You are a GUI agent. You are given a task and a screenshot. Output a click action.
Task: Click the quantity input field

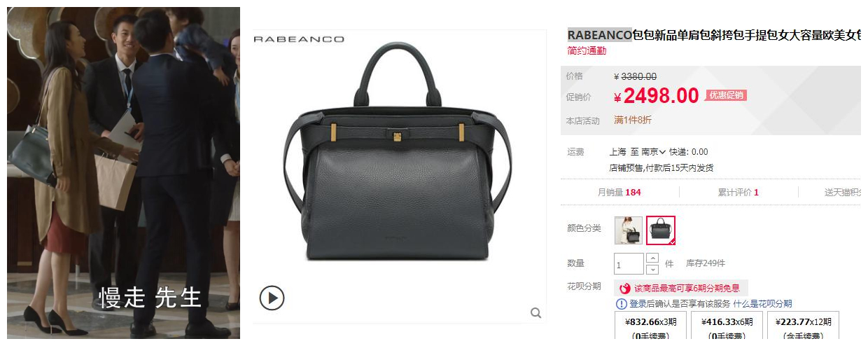(x=629, y=264)
